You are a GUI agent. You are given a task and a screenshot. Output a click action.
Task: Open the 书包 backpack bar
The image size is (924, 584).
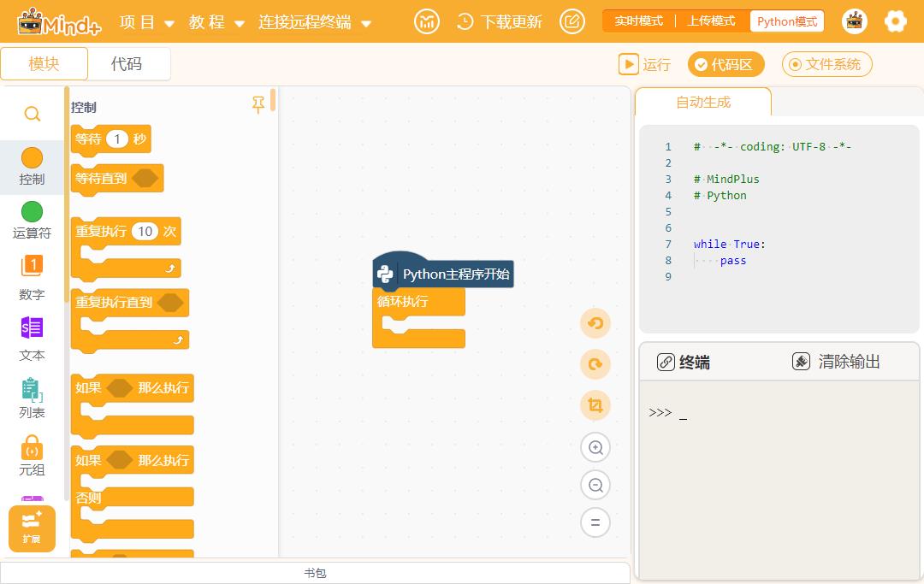[x=315, y=573]
